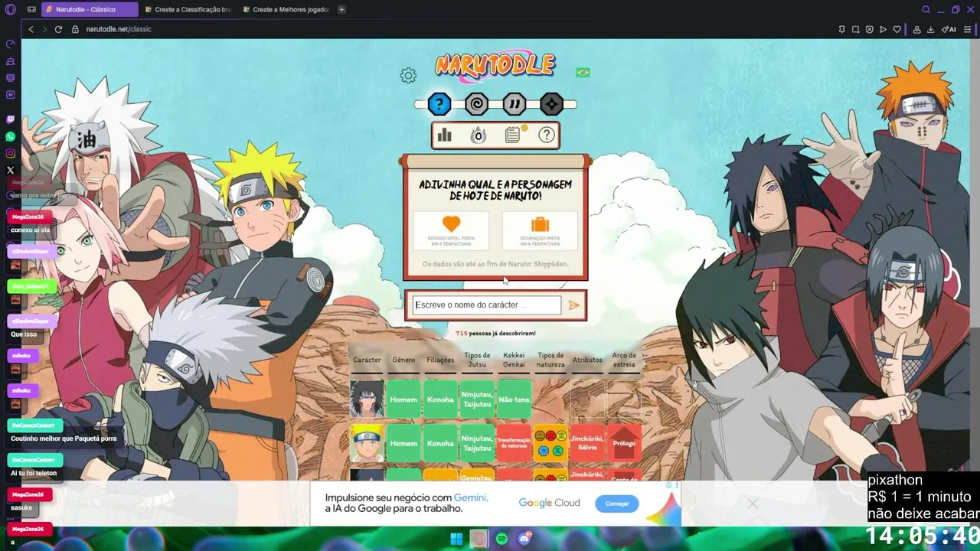Click the Filiações column header

(x=440, y=360)
